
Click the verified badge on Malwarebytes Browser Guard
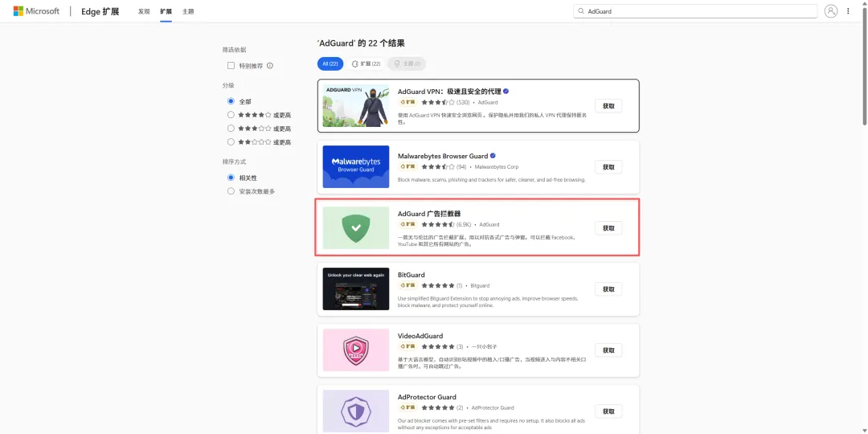493,156
